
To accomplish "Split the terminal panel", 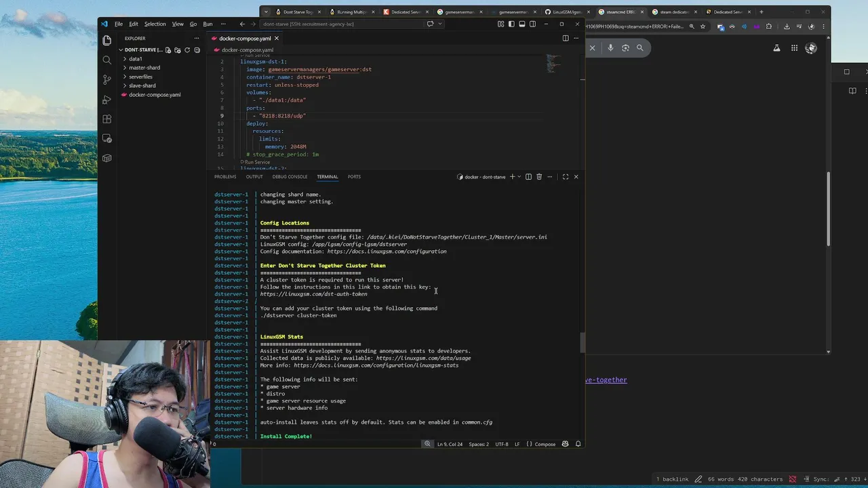I will point(528,177).
